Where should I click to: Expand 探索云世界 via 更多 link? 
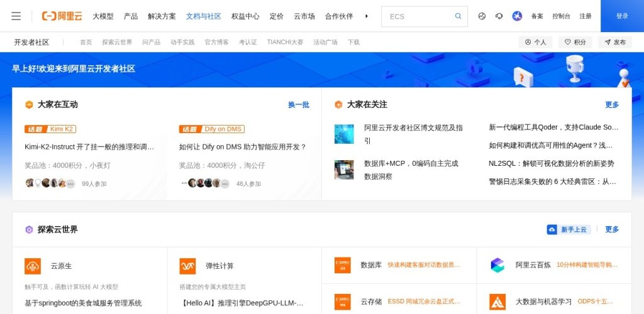[x=611, y=230]
